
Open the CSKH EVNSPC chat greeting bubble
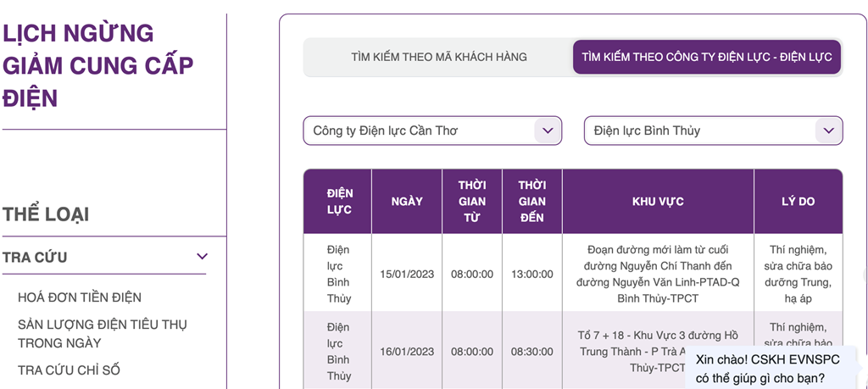coord(768,368)
